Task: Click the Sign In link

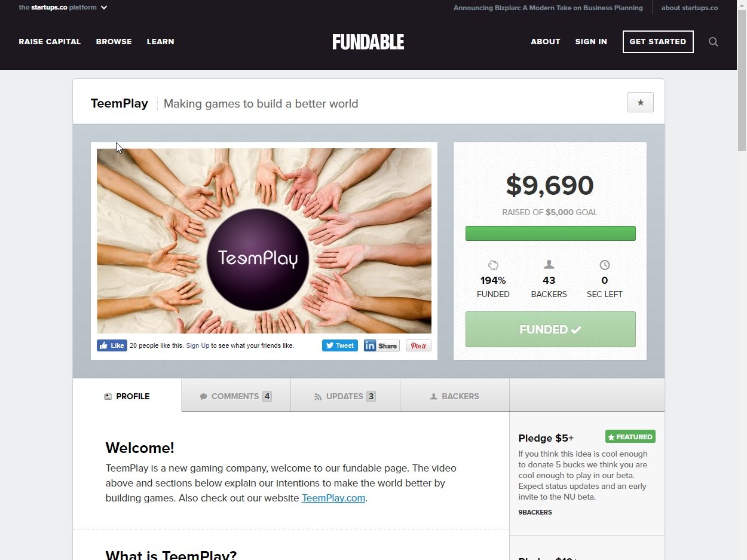Action: tap(591, 42)
